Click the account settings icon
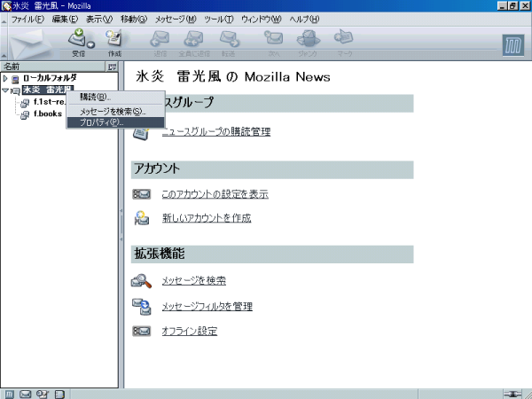 tap(142, 194)
